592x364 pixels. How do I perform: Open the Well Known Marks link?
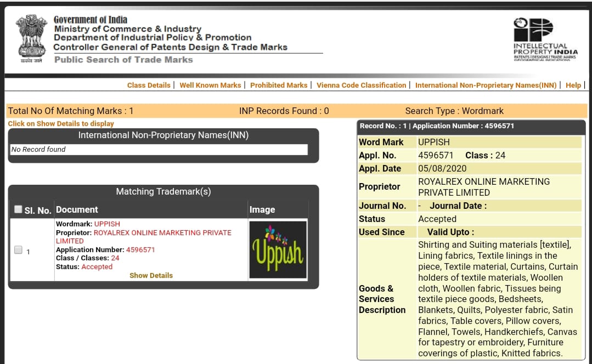210,86
